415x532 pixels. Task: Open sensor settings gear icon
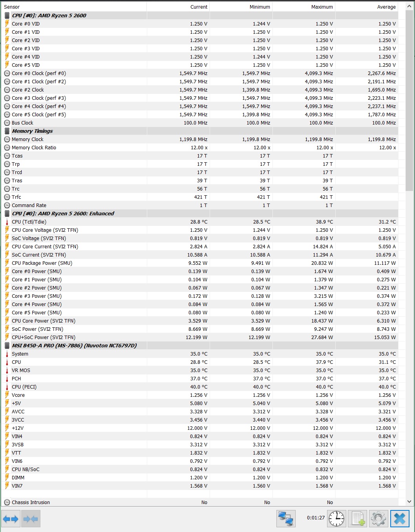(378, 519)
